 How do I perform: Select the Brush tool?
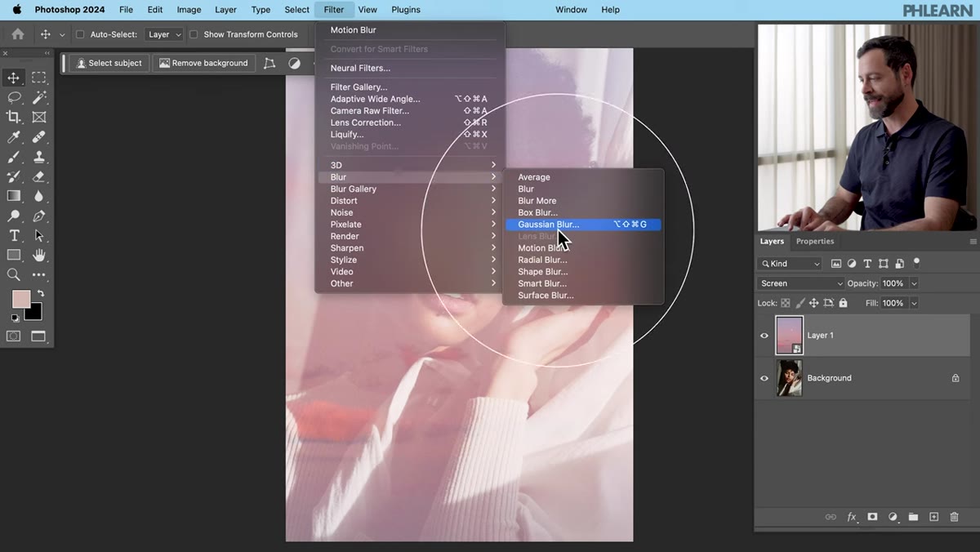coord(14,157)
